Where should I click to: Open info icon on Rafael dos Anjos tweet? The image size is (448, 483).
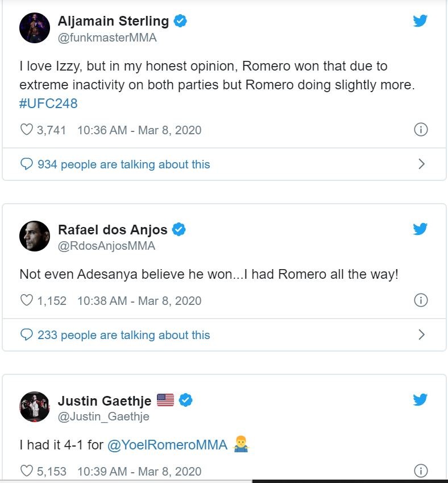click(x=421, y=300)
